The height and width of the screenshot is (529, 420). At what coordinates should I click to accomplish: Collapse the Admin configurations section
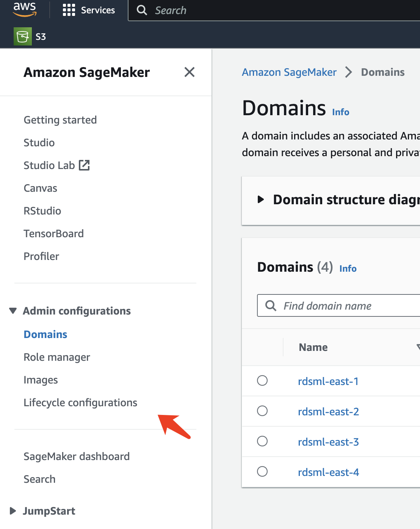click(13, 311)
